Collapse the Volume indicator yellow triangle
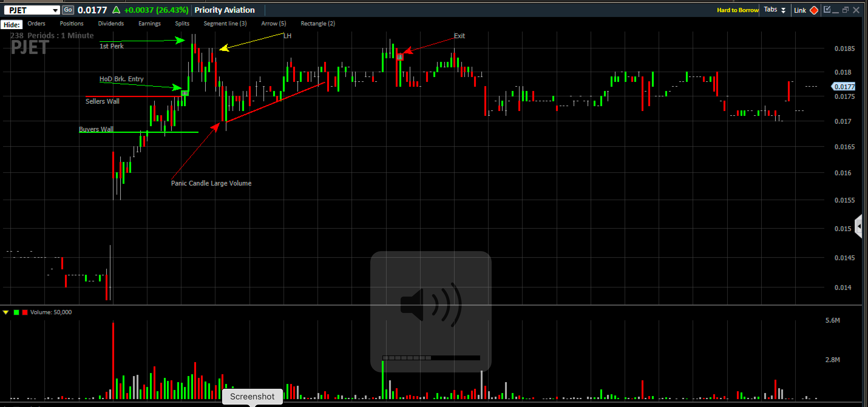868x407 pixels. tap(6, 312)
